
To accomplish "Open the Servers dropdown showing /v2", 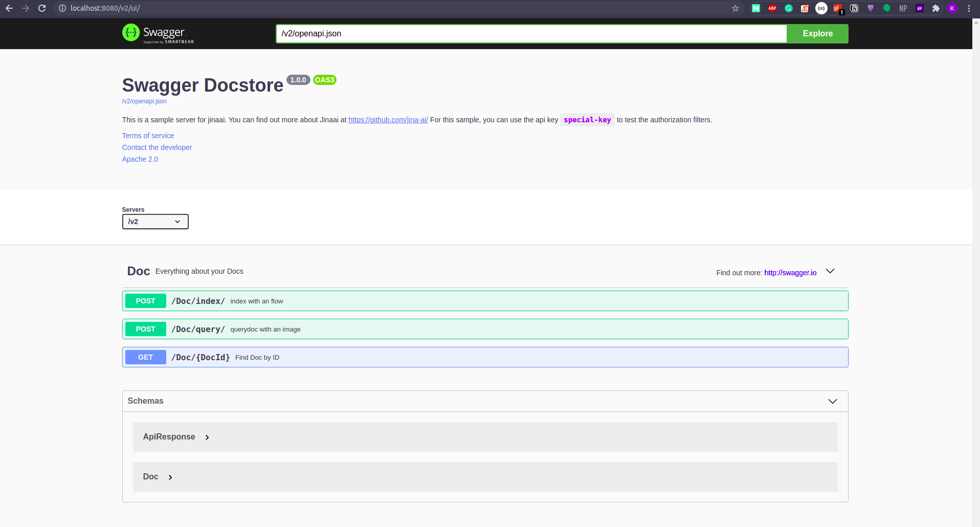I will [x=155, y=221].
